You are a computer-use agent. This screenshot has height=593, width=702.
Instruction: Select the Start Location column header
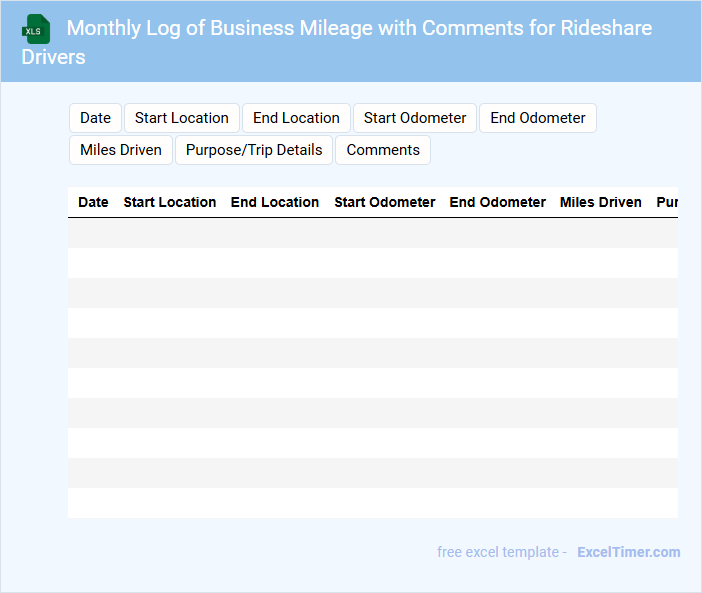point(170,202)
